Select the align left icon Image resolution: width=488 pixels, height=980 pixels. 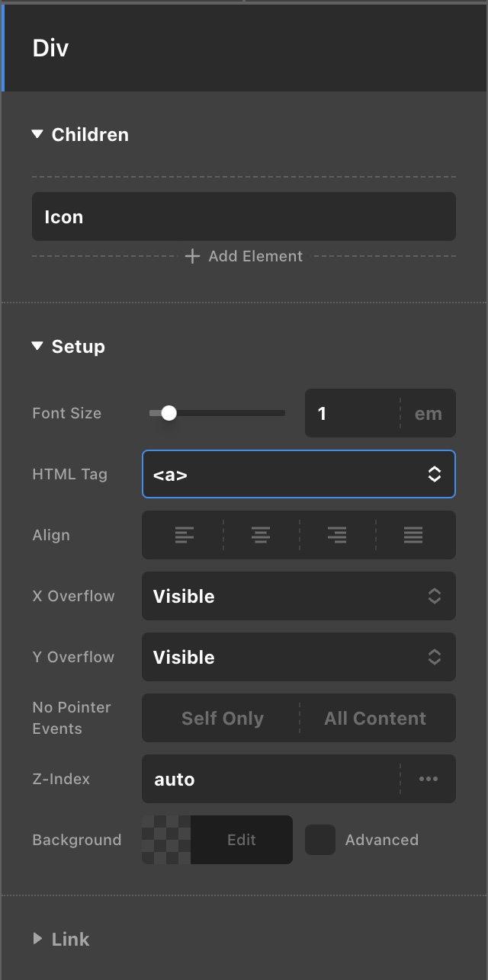coord(184,535)
